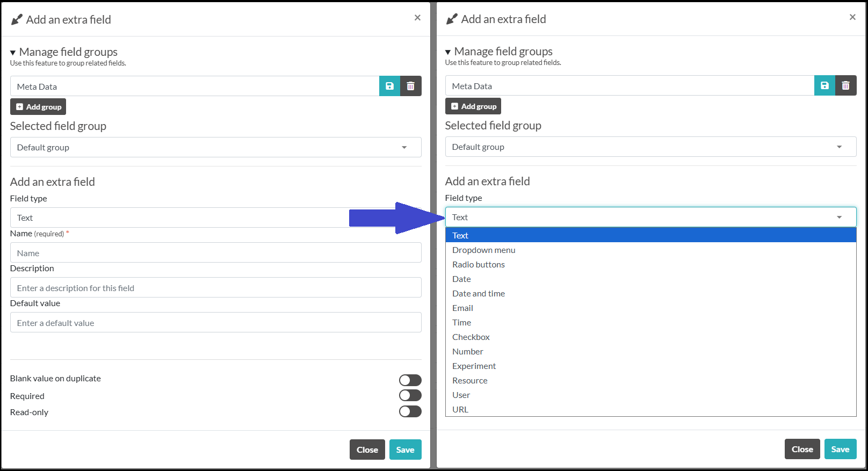Click Save button in the left dialog
The height and width of the screenshot is (471, 868).
click(x=405, y=450)
